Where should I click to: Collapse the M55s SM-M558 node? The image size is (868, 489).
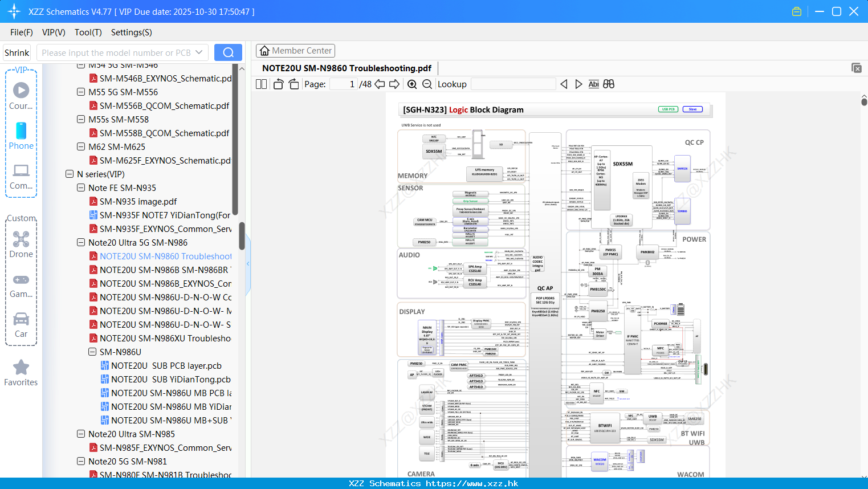[x=81, y=119]
